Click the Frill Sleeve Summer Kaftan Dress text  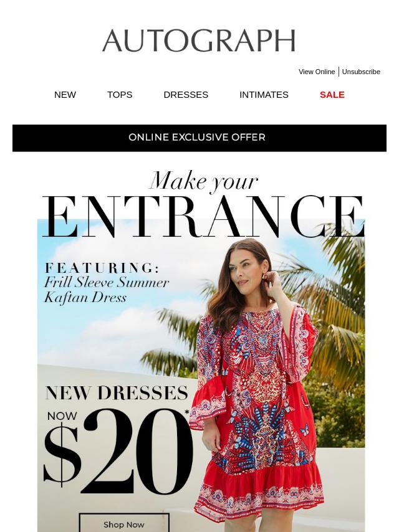coord(106,290)
